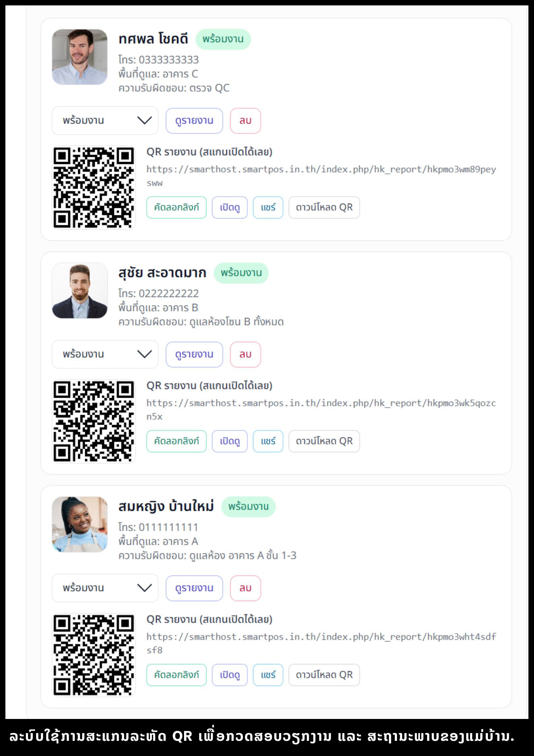Copy report link for ทศพล โชคดี
This screenshot has height=756, width=534.
pos(176,207)
